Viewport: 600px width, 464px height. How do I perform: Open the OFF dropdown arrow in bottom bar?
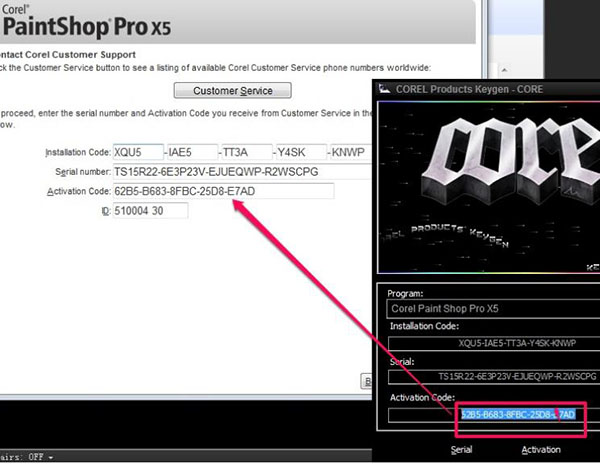click(x=50, y=457)
